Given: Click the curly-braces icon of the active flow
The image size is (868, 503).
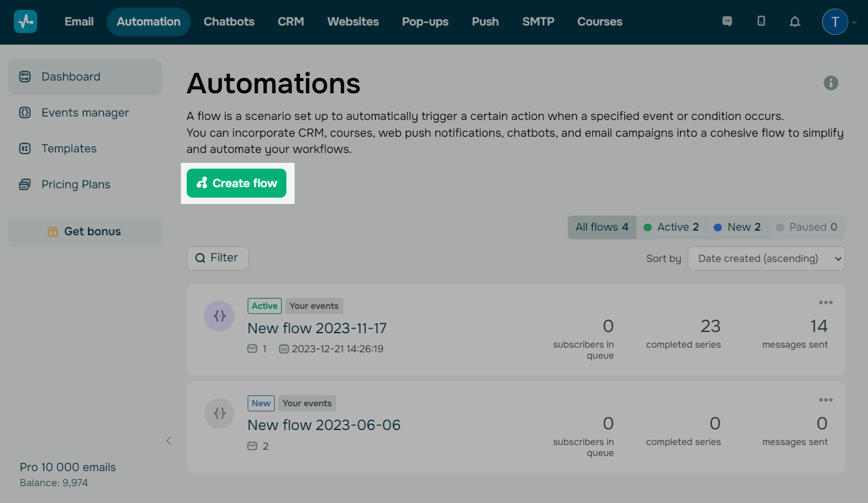Looking at the screenshot, I should [219, 316].
